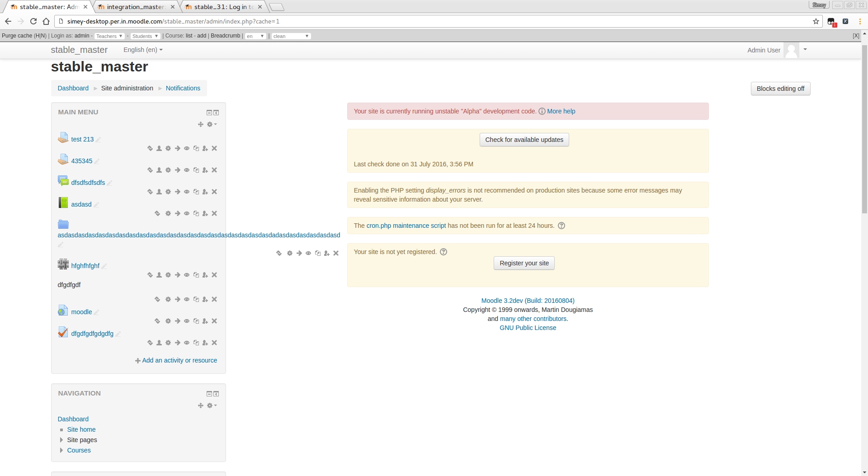Click move block icon in Navigation block
The height and width of the screenshot is (476, 868).
click(201, 405)
